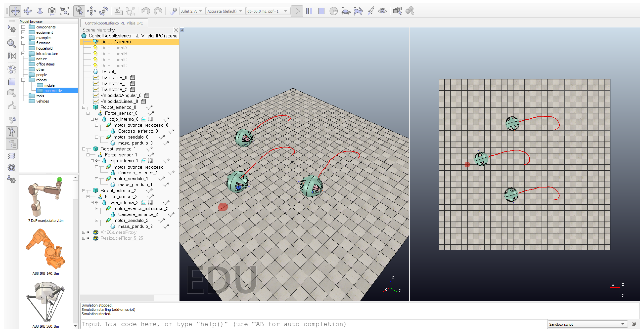Select the object translate tool
644x332 pixels.
[92, 11]
